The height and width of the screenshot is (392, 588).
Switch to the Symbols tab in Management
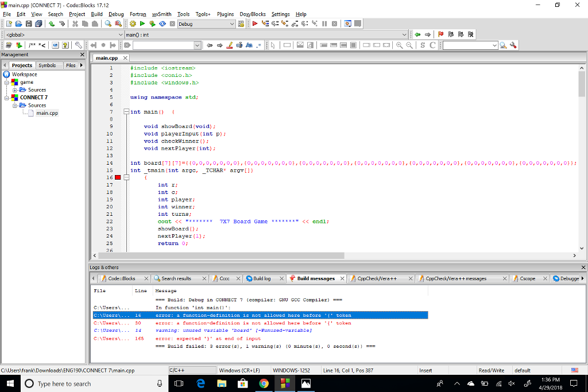48,65
